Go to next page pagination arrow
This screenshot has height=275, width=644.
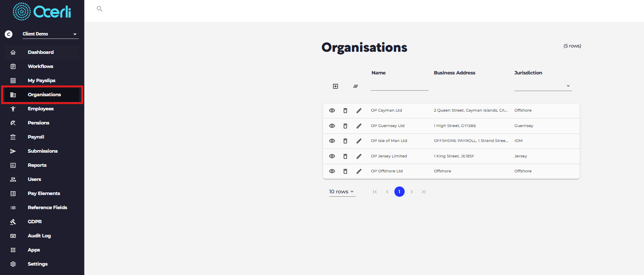[411, 192]
